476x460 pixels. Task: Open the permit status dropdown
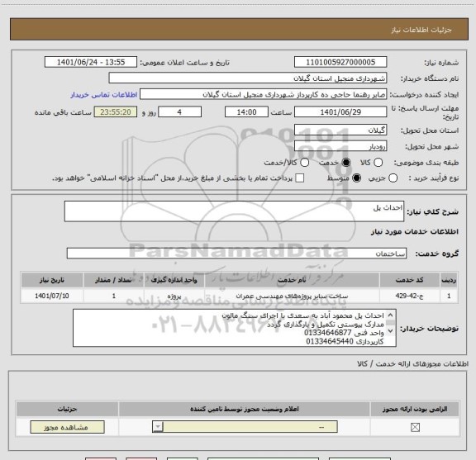pyautogui.click(x=245, y=427)
